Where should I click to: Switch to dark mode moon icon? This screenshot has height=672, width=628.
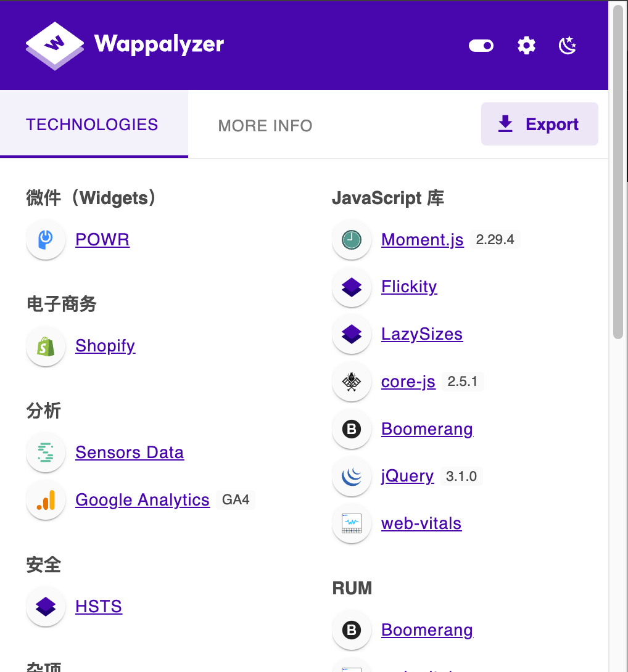point(567,46)
